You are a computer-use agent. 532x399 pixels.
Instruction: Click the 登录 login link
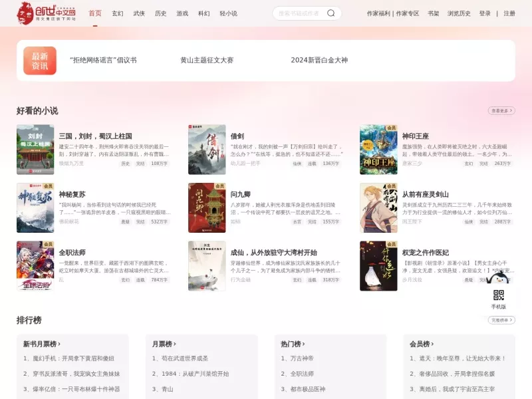(485, 13)
